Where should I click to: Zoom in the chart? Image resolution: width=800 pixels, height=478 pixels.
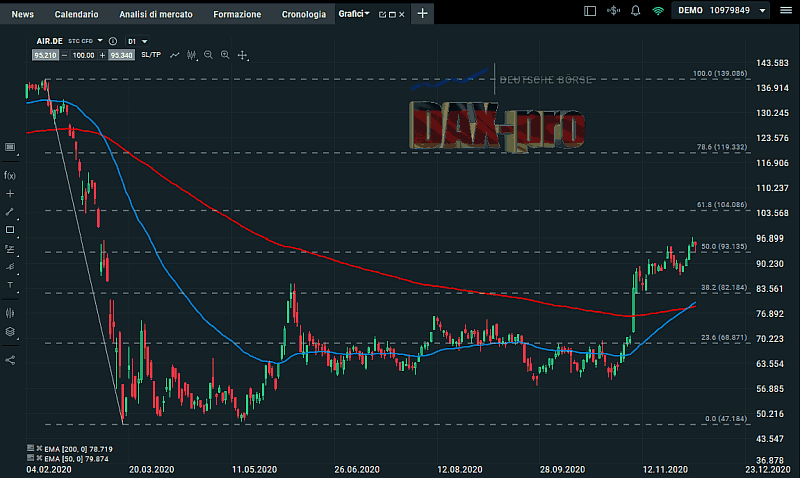pyautogui.click(x=225, y=55)
